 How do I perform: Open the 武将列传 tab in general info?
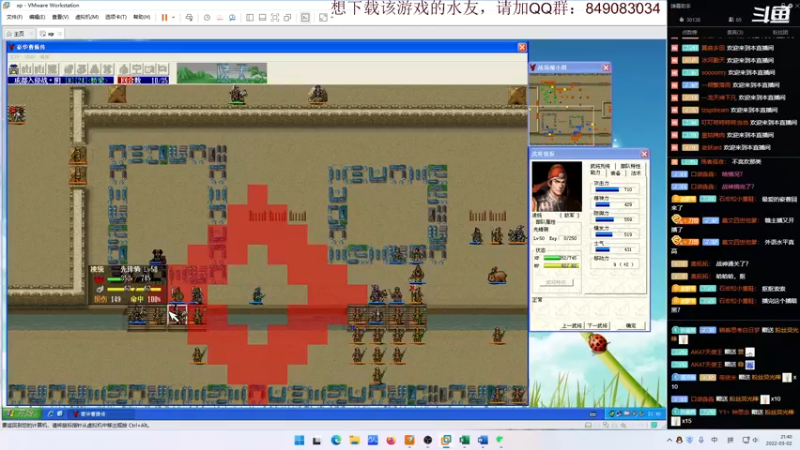coord(600,166)
